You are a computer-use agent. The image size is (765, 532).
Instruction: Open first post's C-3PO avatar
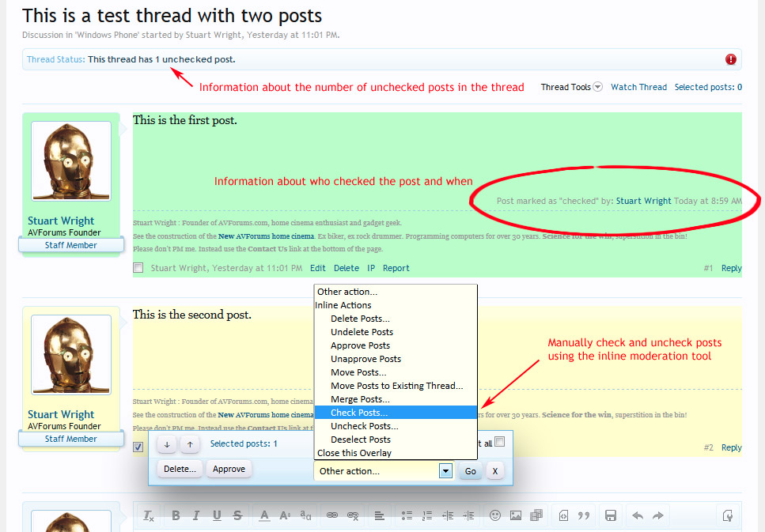(x=71, y=161)
